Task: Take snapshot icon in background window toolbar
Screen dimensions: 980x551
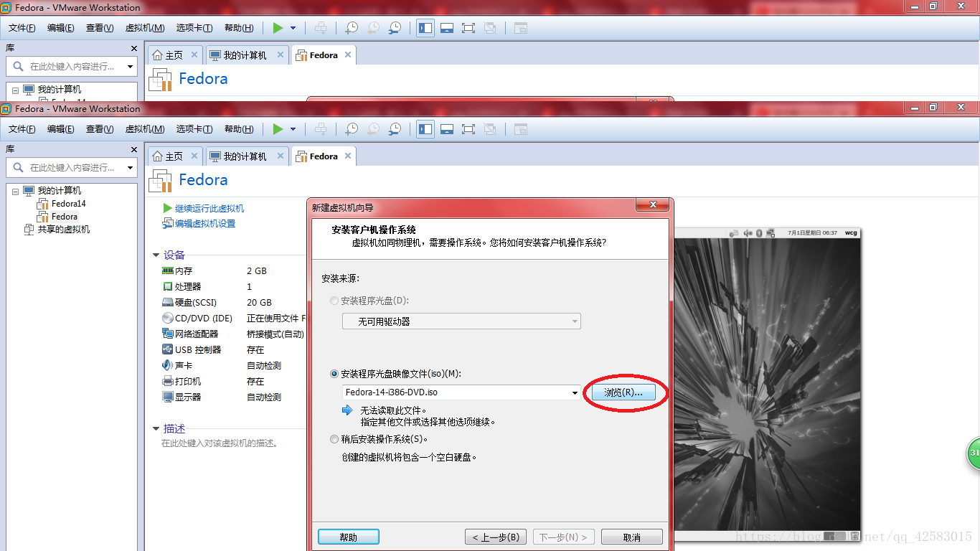Action: pyautogui.click(x=351, y=28)
